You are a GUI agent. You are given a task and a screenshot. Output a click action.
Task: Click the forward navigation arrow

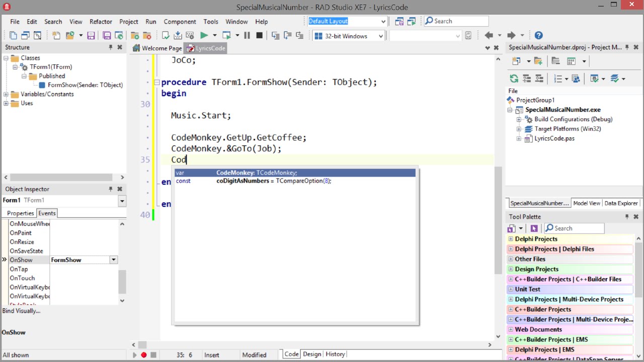(x=511, y=36)
